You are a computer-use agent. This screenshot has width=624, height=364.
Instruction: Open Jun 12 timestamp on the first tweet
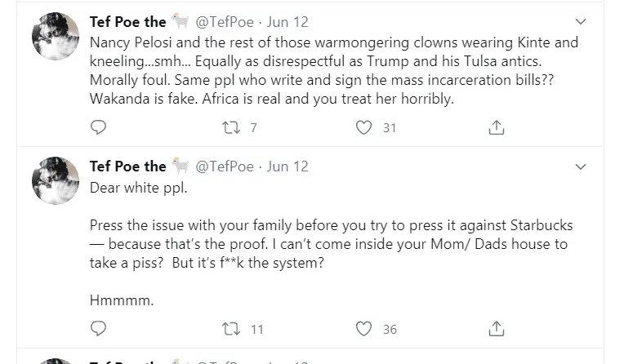click(x=287, y=22)
